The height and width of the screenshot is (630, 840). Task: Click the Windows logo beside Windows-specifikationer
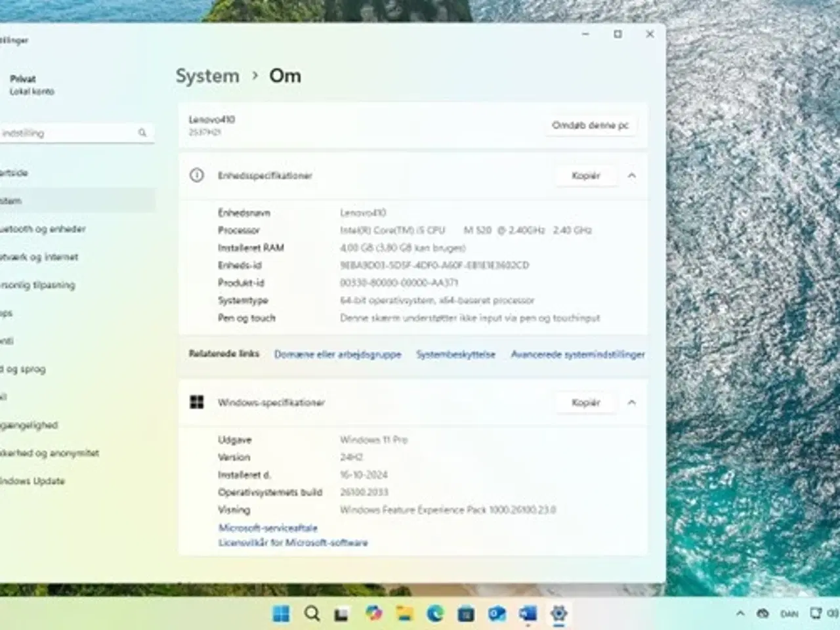click(x=196, y=402)
